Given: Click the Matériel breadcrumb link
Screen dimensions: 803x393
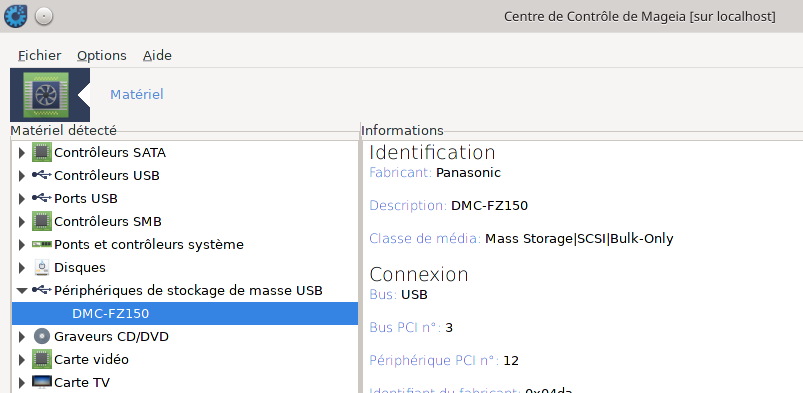Looking at the screenshot, I should 137,94.
